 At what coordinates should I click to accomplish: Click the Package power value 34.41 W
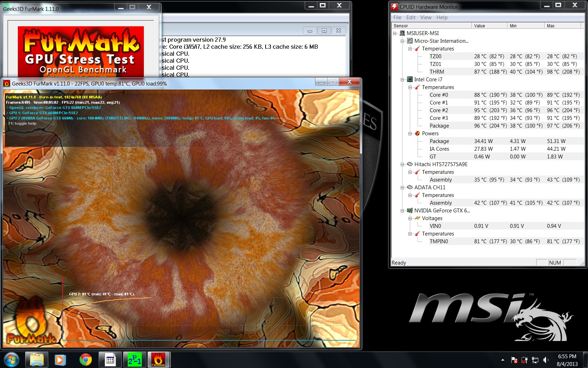(483, 141)
